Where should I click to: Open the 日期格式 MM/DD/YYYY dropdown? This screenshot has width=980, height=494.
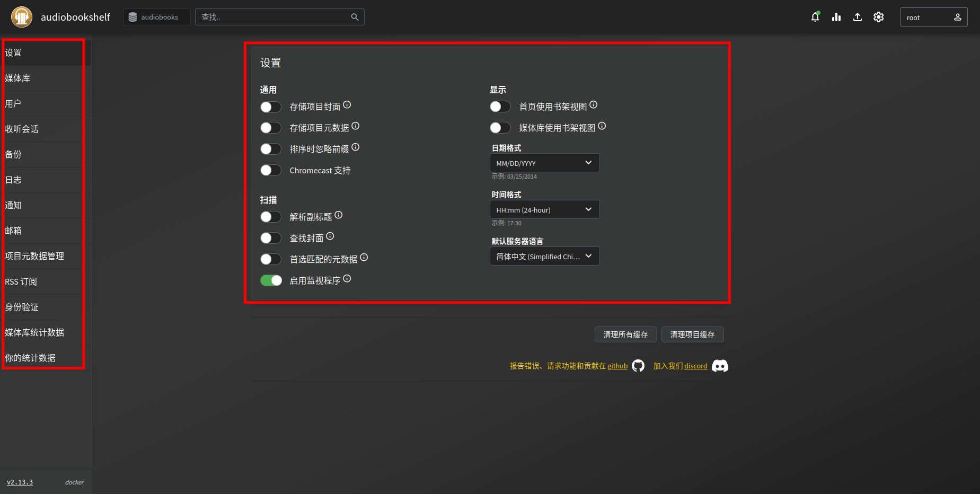[x=545, y=163]
